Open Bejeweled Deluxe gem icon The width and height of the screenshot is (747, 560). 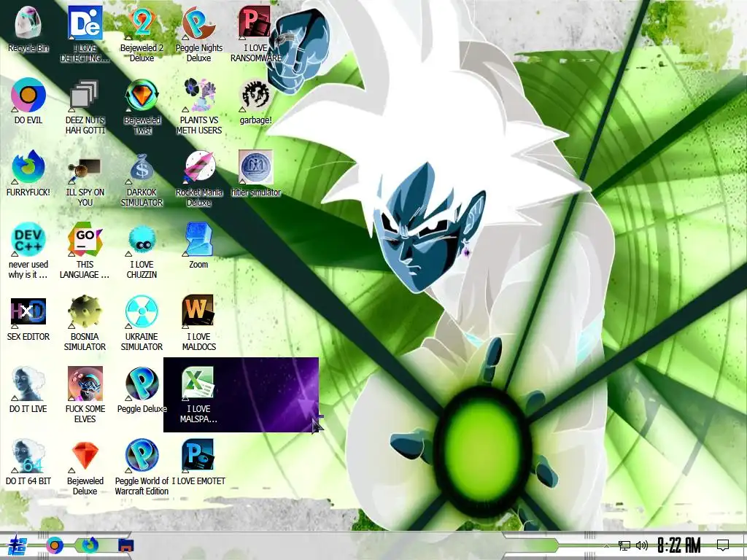pos(85,456)
